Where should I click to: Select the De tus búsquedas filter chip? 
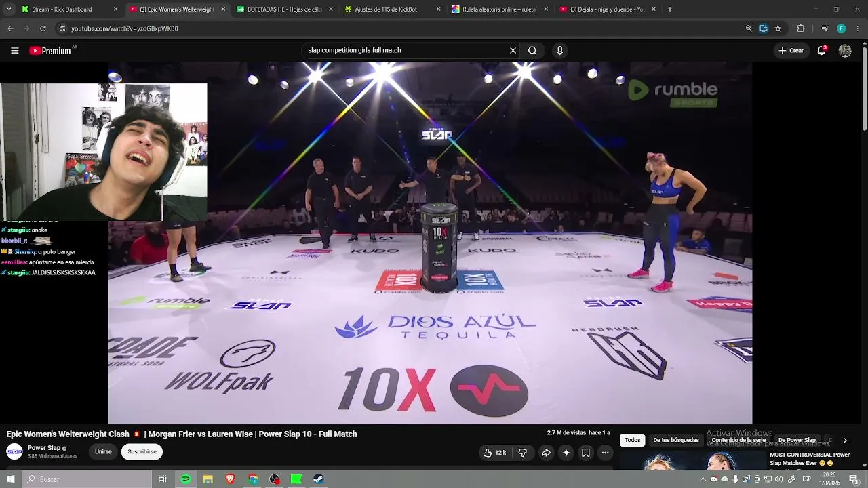point(675,440)
